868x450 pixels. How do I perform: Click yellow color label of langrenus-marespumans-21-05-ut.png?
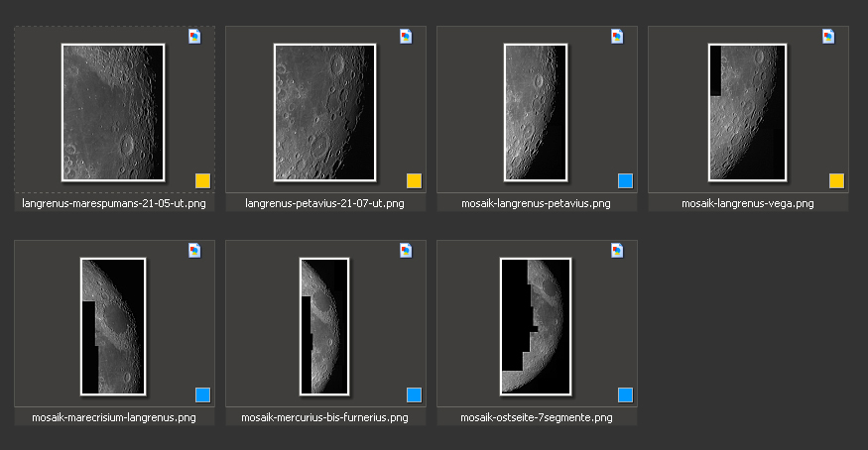click(202, 180)
